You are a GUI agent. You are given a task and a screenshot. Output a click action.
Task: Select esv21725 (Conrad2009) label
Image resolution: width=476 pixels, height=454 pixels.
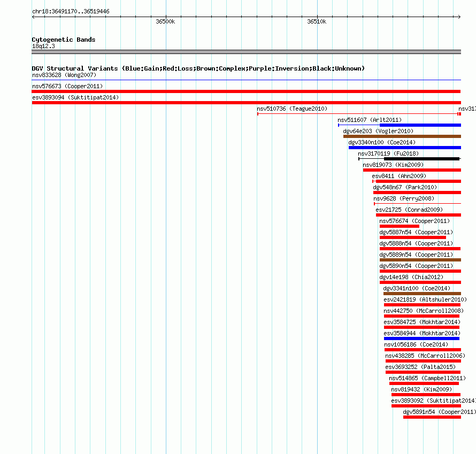(409, 210)
